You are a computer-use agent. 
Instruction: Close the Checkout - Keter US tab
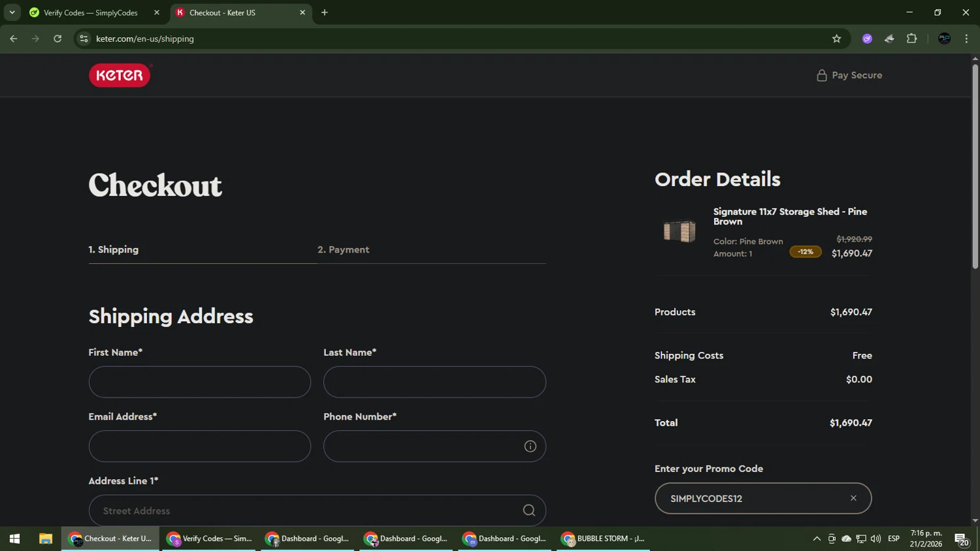(x=302, y=12)
